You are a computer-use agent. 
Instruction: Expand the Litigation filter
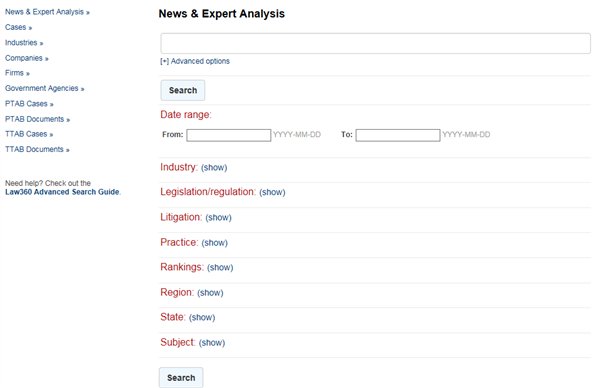[x=218, y=217]
